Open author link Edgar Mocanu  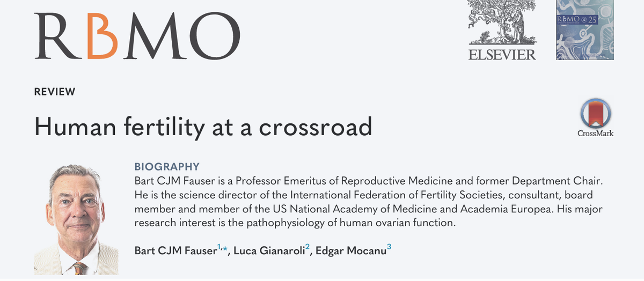(349, 250)
